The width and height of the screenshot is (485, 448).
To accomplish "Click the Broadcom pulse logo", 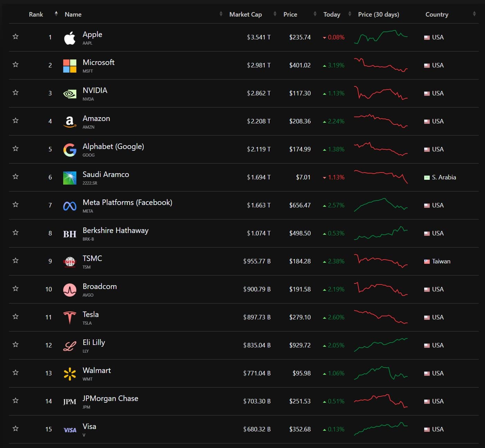I will pyautogui.click(x=70, y=290).
